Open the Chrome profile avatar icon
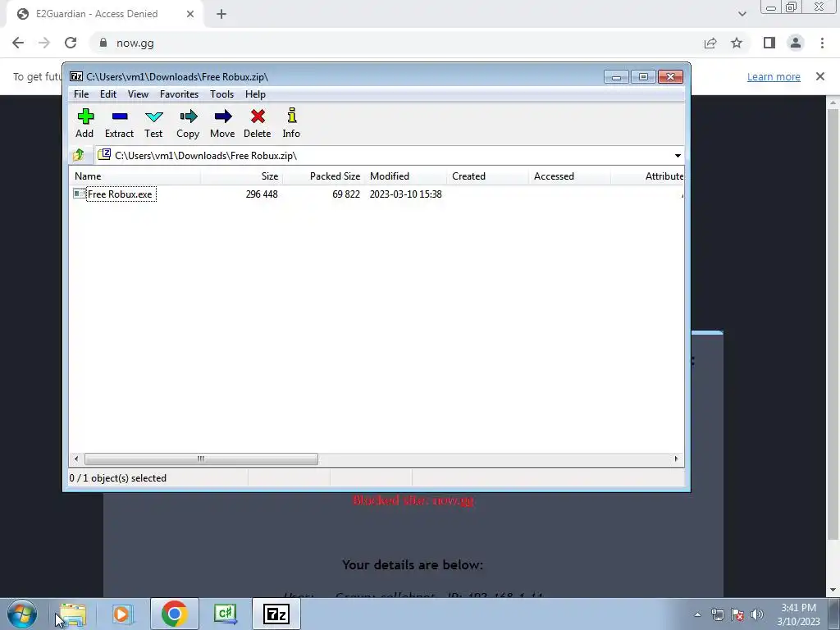The image size is (840, 630). point(796,43)
